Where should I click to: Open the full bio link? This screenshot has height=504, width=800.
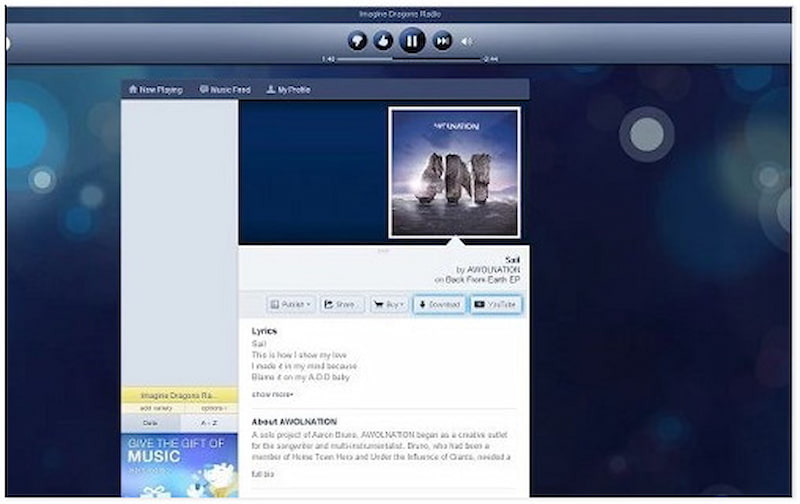coord(262,474)
